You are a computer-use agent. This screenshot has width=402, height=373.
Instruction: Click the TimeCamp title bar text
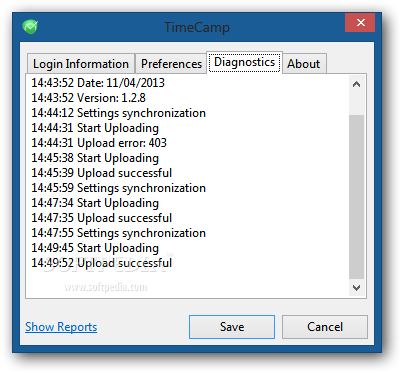197,27
